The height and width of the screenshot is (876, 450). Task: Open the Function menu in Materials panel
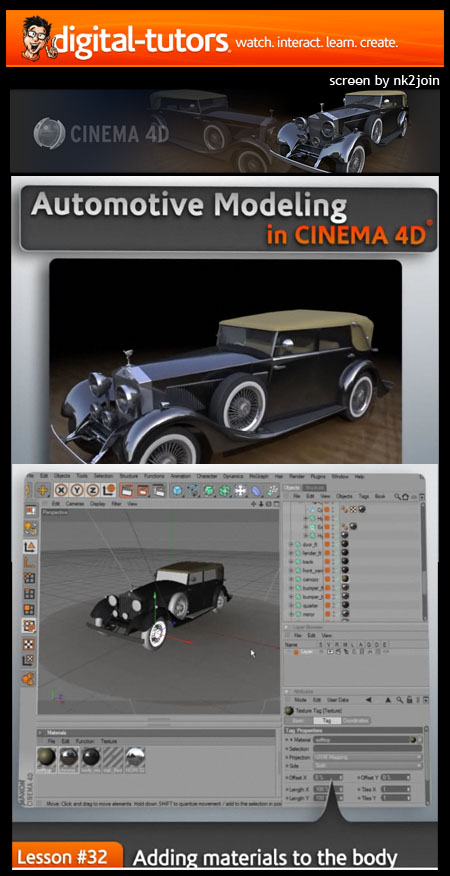pos(84,741)
